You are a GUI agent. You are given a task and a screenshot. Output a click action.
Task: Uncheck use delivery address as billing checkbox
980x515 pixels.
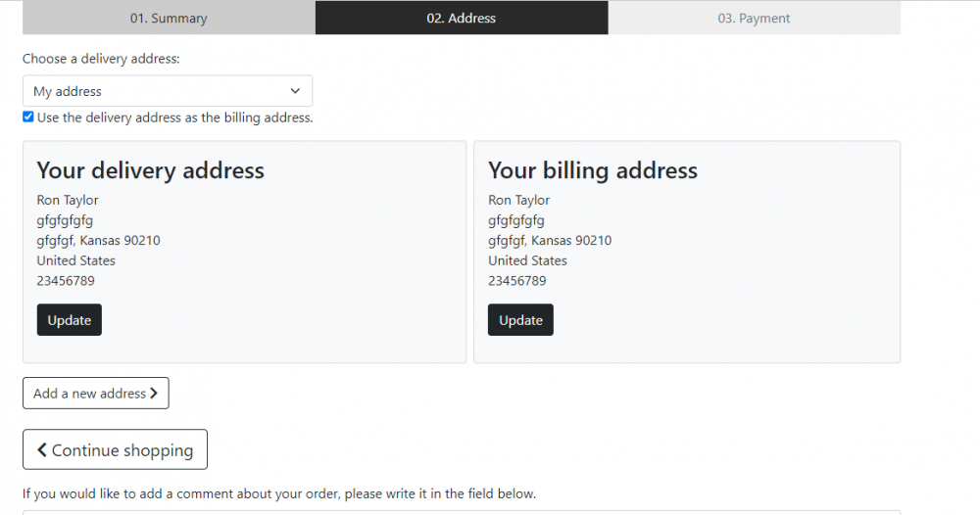[x=28, y=117]
